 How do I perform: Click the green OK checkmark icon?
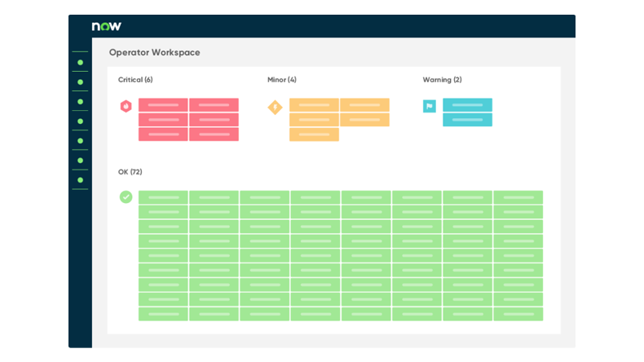tap(126, 196)
